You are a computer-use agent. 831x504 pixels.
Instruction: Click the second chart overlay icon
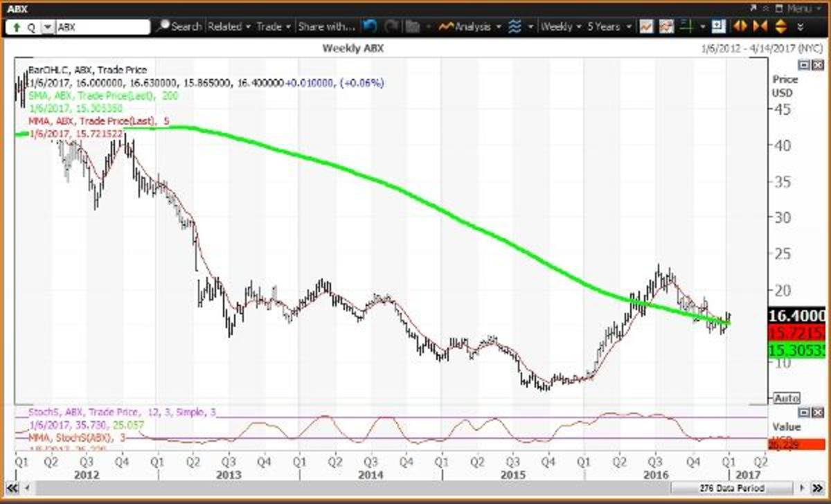(668, 27)
